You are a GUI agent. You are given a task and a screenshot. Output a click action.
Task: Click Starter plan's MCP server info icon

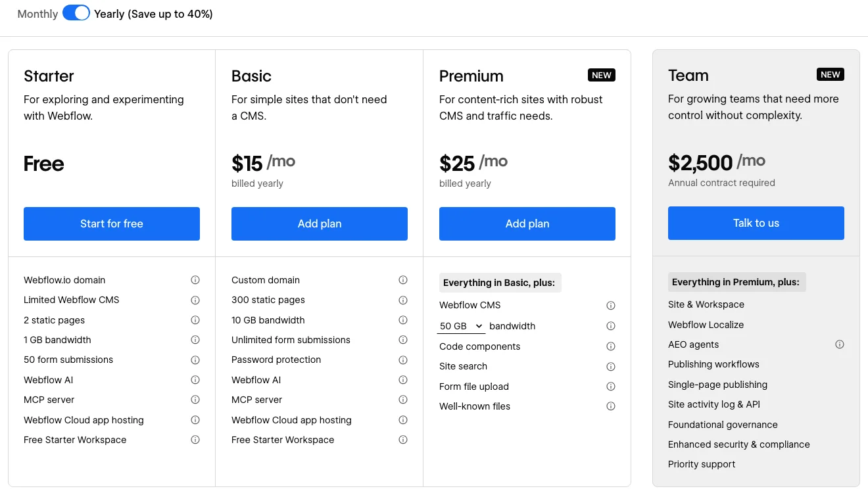pos(195,400)
